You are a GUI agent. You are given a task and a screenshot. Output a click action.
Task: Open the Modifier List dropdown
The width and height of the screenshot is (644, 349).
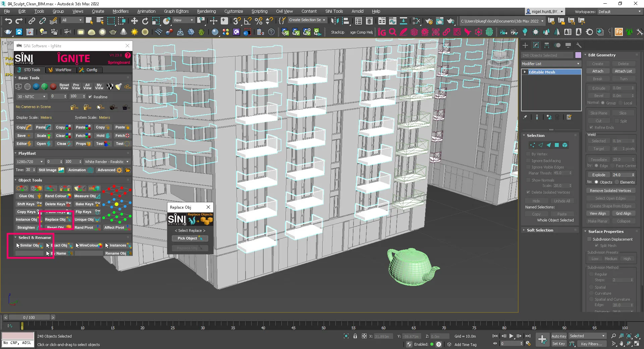tap(551, 64)
